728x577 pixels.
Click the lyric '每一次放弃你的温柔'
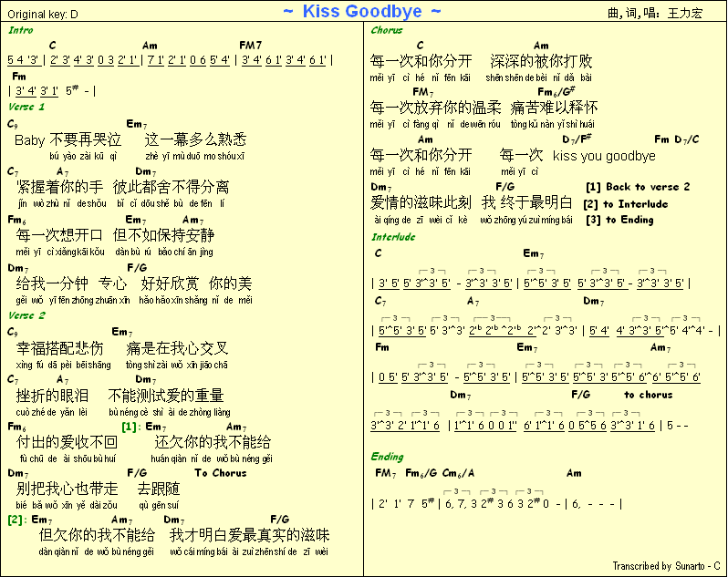pyautogui.click(x=435, y=108)
